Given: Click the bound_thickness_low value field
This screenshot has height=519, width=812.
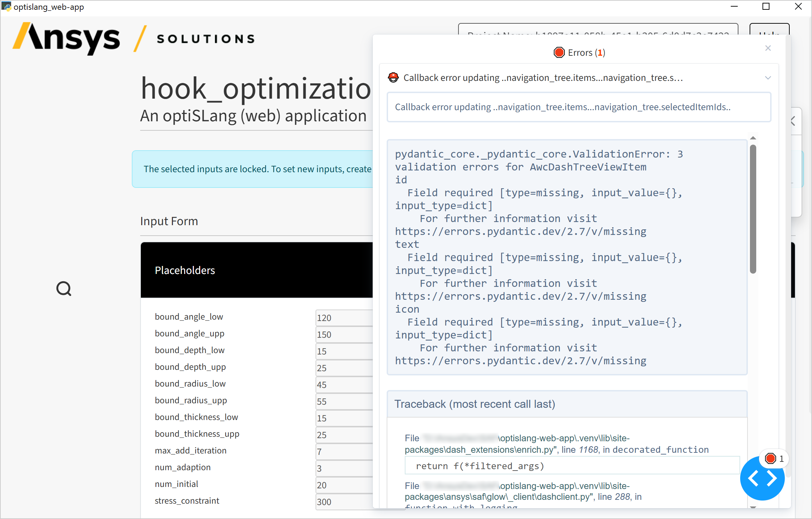Looking at the screenshot, I should 344,418.
